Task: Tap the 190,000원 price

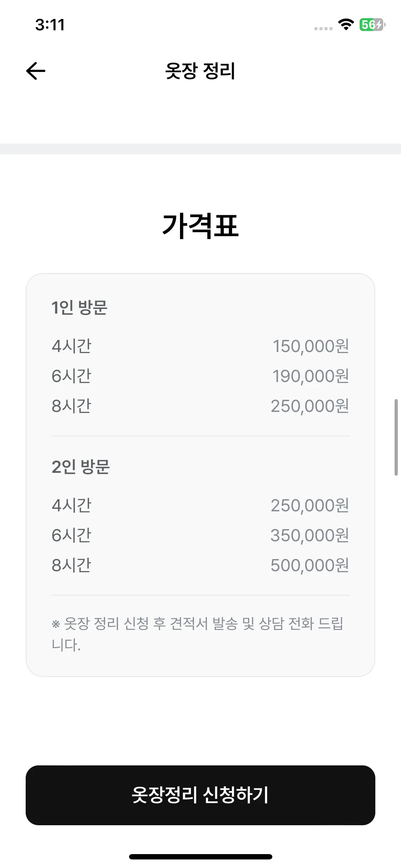Action: [x=310, y=376]
